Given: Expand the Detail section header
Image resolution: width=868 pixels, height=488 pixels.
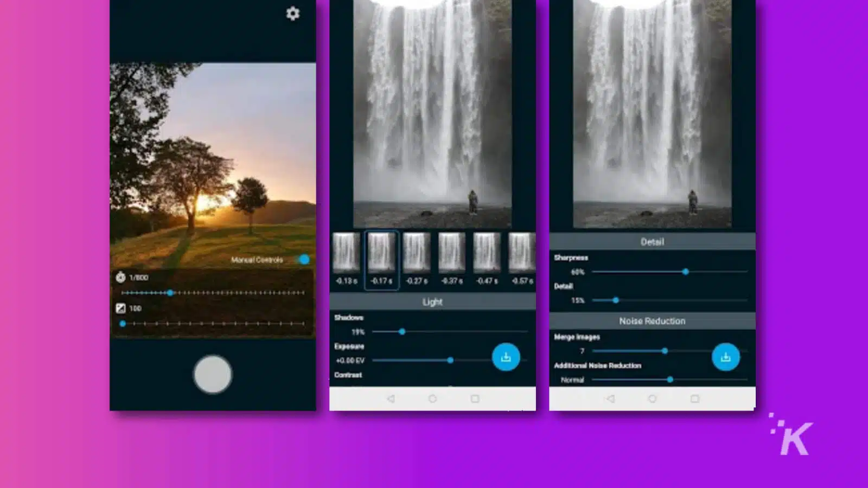Looking at the screenshot, I should pyautogui.click(x=653, y=242).
